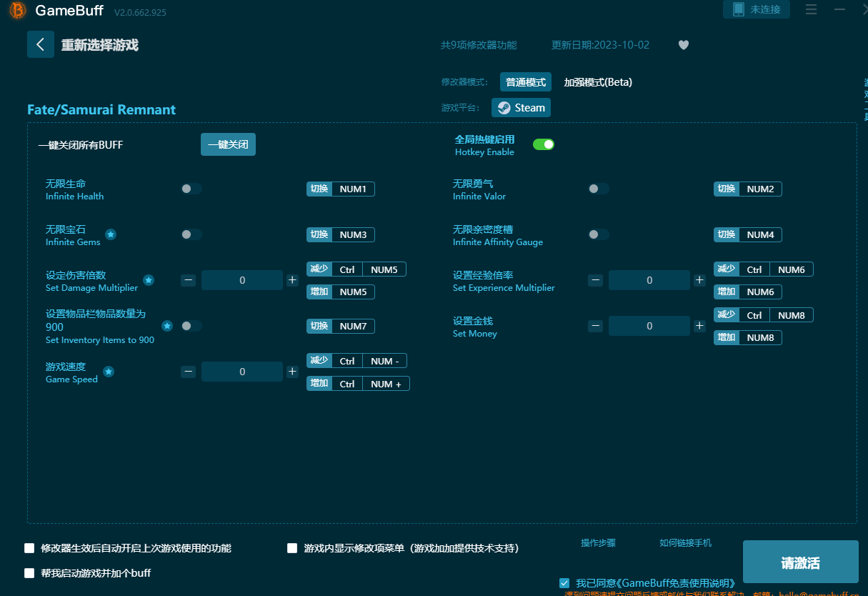The image size is (868, 596).
Task: Decrease Set Money with minus button
Action: pyautogui.click(x=596, y=327)
